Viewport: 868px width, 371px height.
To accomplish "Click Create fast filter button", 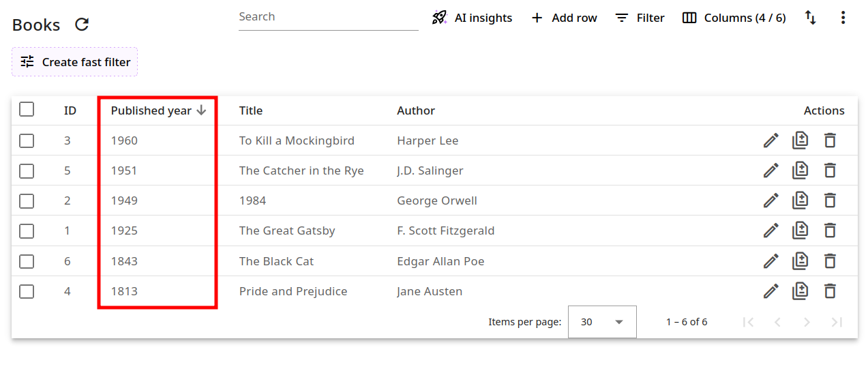I will point(75,62).
